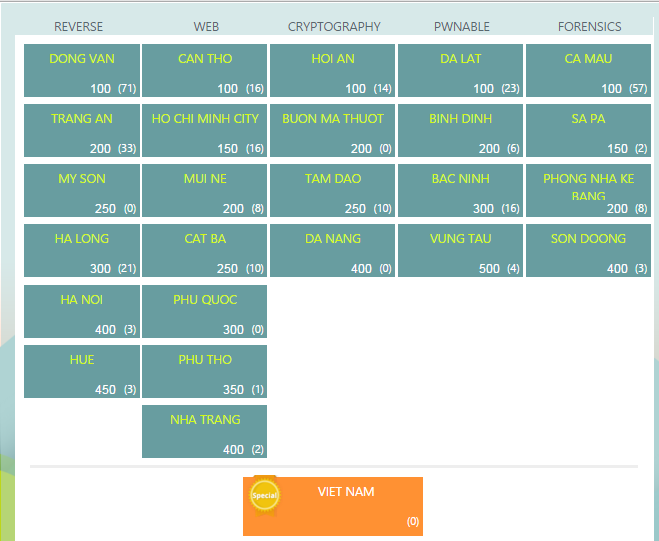
Task: Select the REVERSE category header
Action: pos(79,26)
